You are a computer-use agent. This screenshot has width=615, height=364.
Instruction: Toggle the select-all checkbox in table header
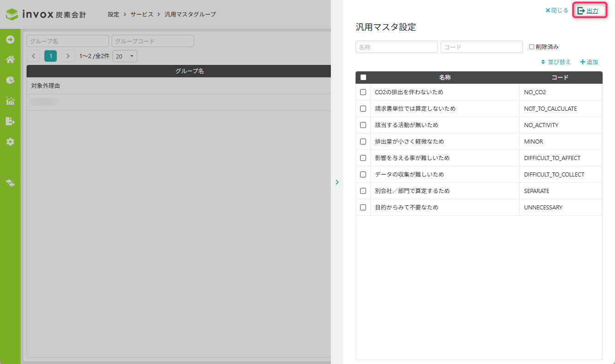[363, 77]
